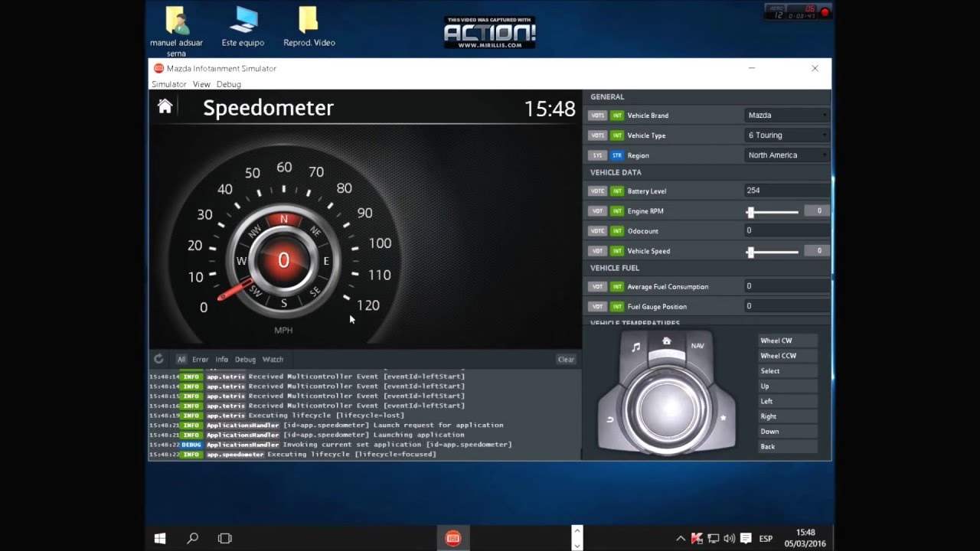The image size is (980, 551).
Task: Open the Windows Start menu
Action: (160, 538)
